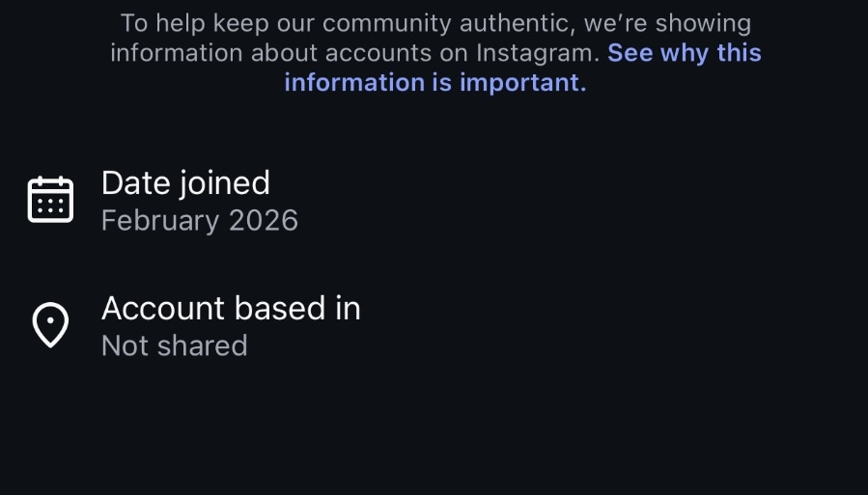Click the 'Not shared' location value
This screenshot has width=868, height=495.
pos(175,345)
